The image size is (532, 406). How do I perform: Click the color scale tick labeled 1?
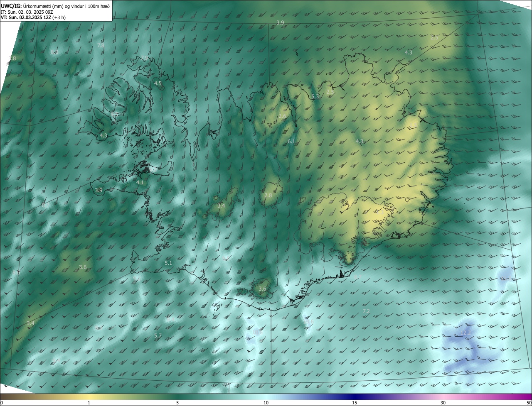click(89, 403)
